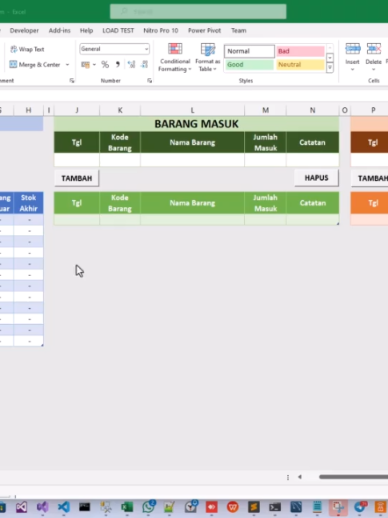Image resolution: width=388 pixels, height=518 pixels.
Task: Open WPS Office from the taskbar
Action: [x=233, y=507]
